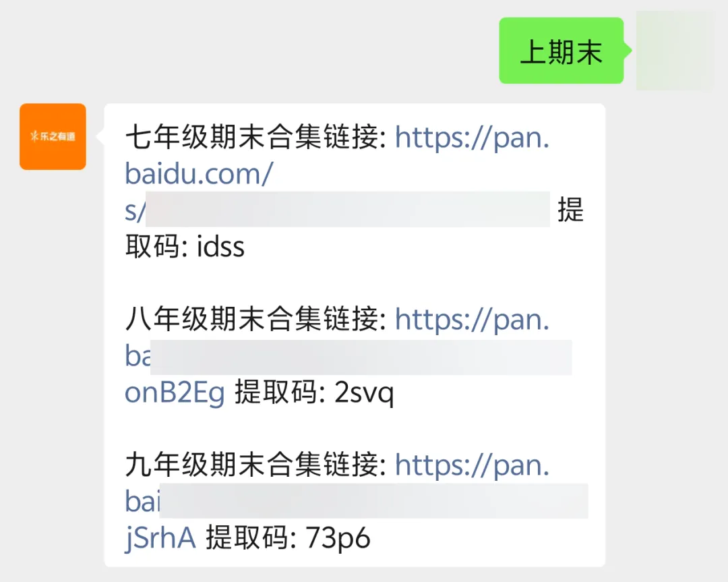Click the s/ link fragment
Viewport: 728px width, 582px height.
[135, 210]
